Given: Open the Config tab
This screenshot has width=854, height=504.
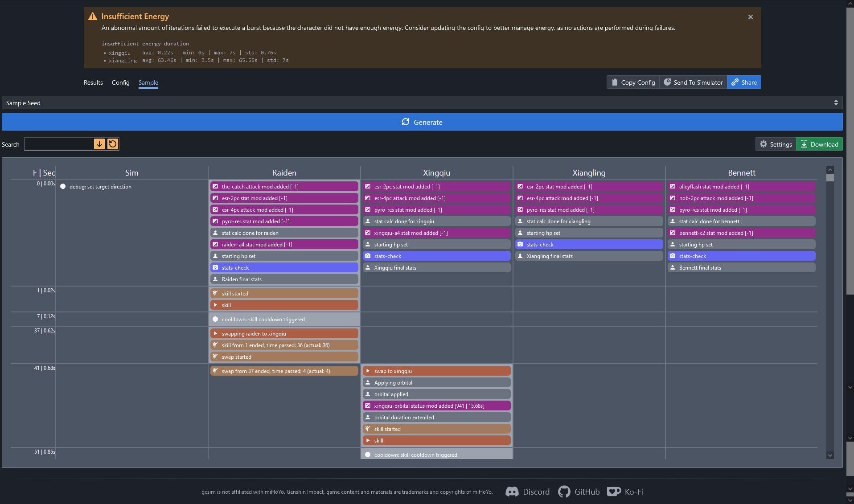Looking at the screenshot, I should (x=120, y=82).
